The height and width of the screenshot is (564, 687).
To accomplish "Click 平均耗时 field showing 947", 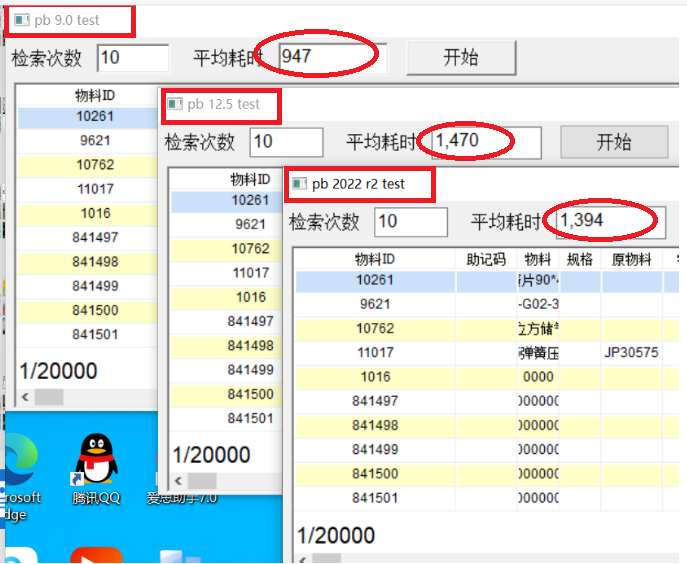I will click(x=333, y=58).
